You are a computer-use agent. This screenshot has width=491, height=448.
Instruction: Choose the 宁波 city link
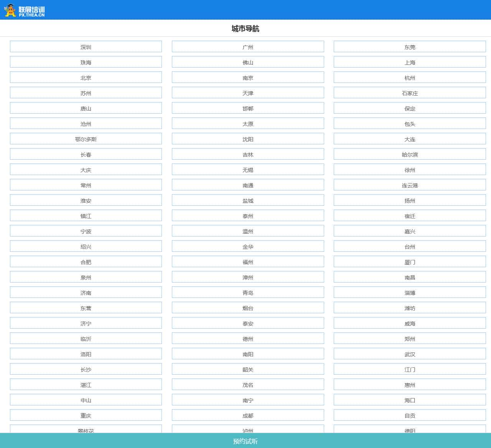tap(86, 231)
